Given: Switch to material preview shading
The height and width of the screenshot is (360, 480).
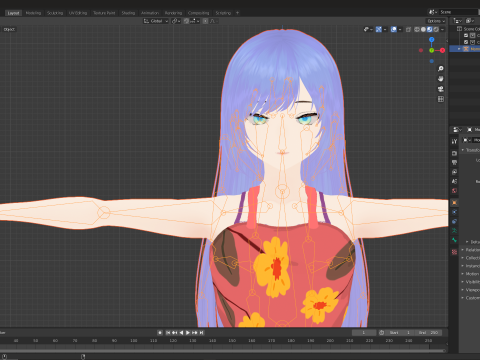Looking at the screenshot, I should [429, 29].
